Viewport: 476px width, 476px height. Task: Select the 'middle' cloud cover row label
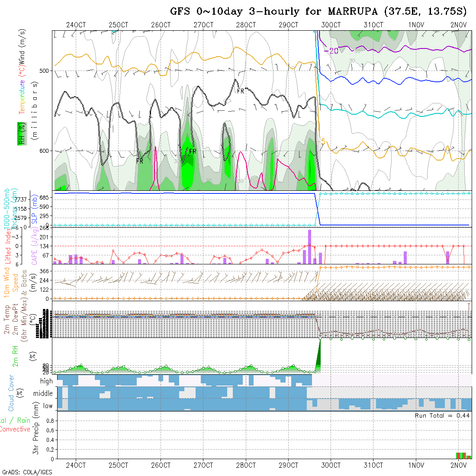point(43,394)
